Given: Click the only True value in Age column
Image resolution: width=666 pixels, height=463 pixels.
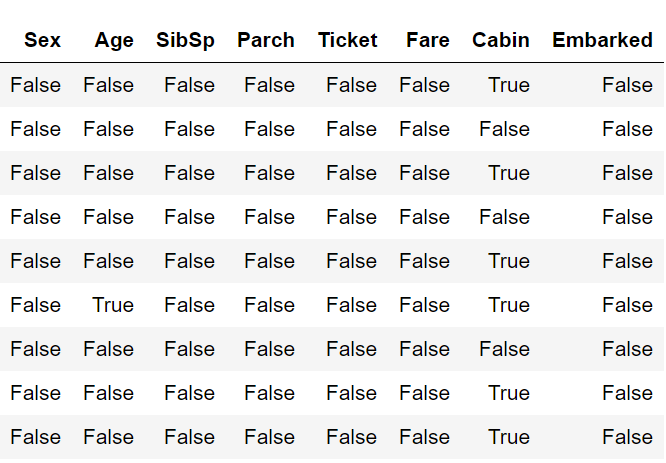Looking at the screenshot, I should pos(113,305).
